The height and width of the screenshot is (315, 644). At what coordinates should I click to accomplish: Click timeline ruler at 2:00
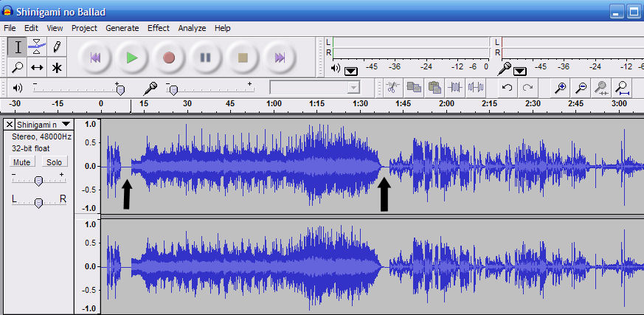point(446,103)
